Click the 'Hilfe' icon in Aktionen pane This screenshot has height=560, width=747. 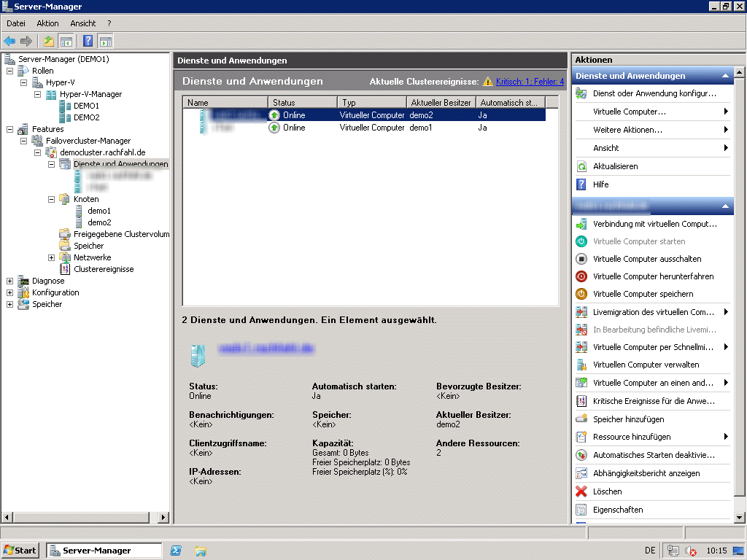coord(581,184)
